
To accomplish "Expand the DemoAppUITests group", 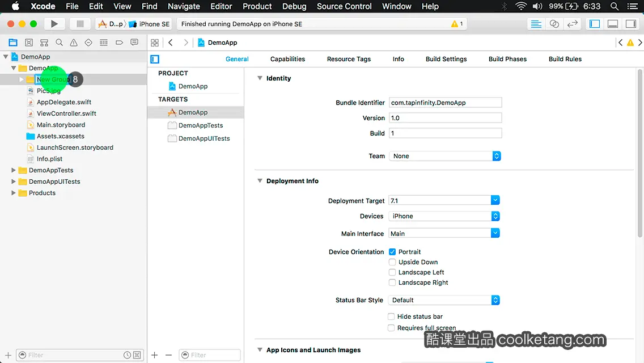I will pos(13,181).
